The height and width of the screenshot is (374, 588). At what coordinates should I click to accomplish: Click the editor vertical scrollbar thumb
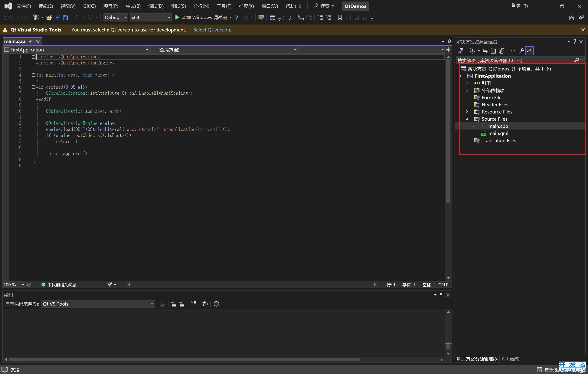(x=448, y=131)
